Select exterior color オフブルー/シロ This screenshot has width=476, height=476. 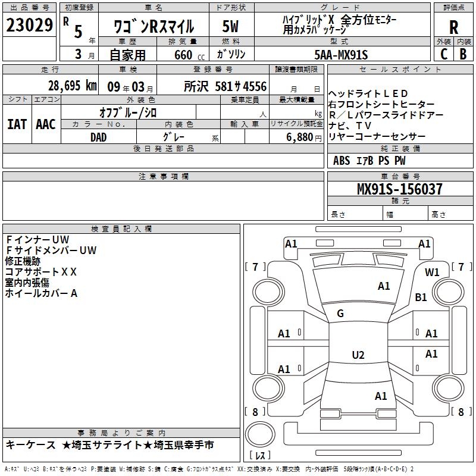[128, 112]
